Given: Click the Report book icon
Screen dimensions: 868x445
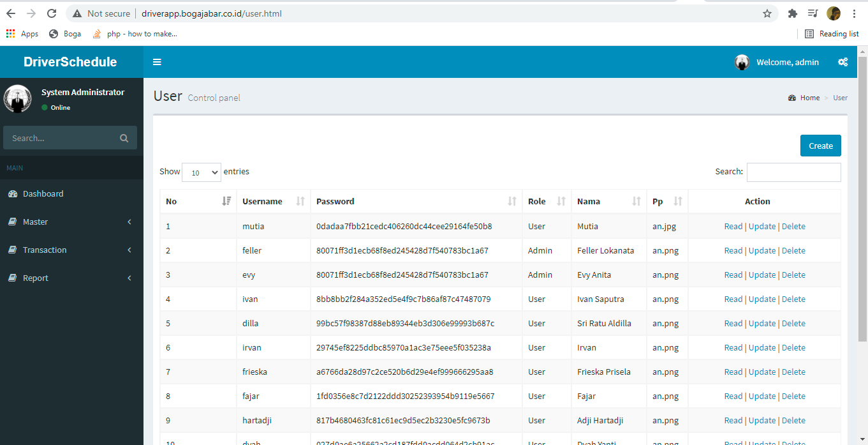Looking at the screenshot, I should click(x=13, y=278).
